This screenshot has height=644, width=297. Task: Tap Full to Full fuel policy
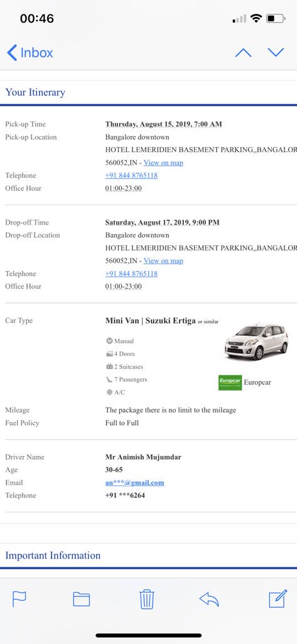122,423
